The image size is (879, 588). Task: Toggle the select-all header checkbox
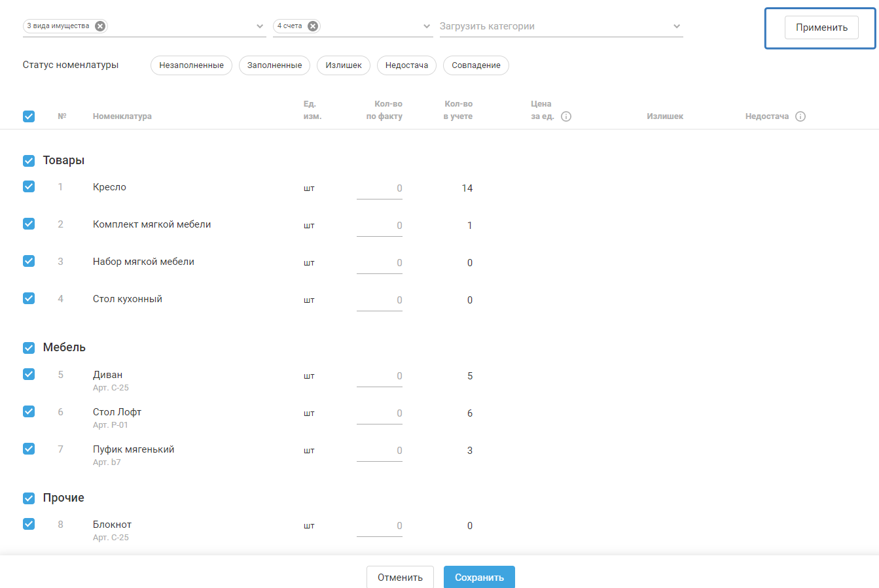coord(29,116)
